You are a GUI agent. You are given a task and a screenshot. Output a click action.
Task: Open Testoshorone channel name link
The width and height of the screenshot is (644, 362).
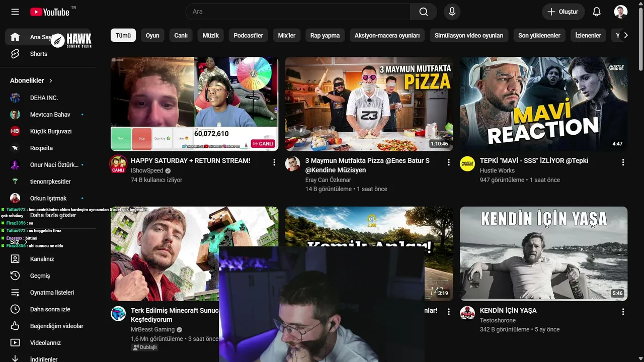click(x=498, y=320)
